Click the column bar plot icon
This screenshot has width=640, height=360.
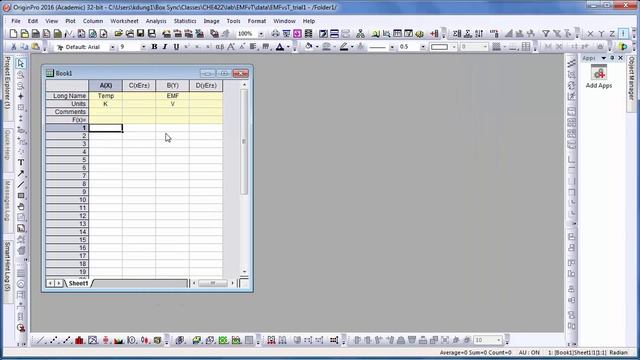click(x=79, y=340)
